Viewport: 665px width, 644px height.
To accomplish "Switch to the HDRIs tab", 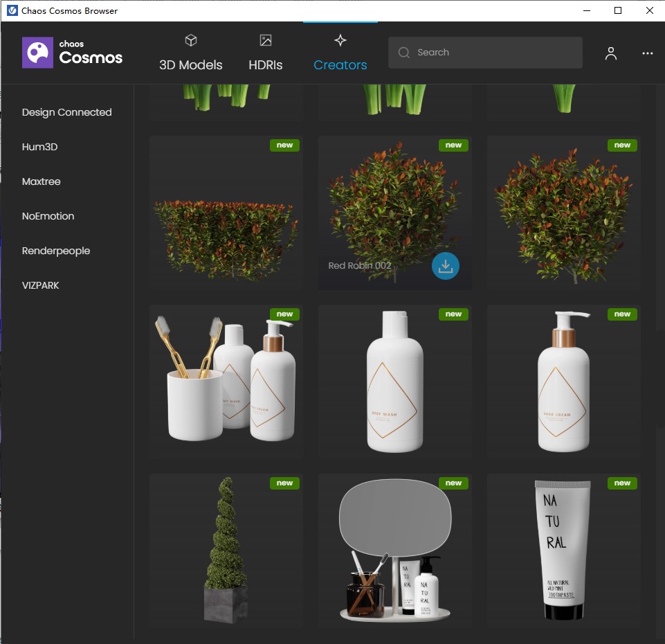I will pyautogui.click(x=266, y=53).
